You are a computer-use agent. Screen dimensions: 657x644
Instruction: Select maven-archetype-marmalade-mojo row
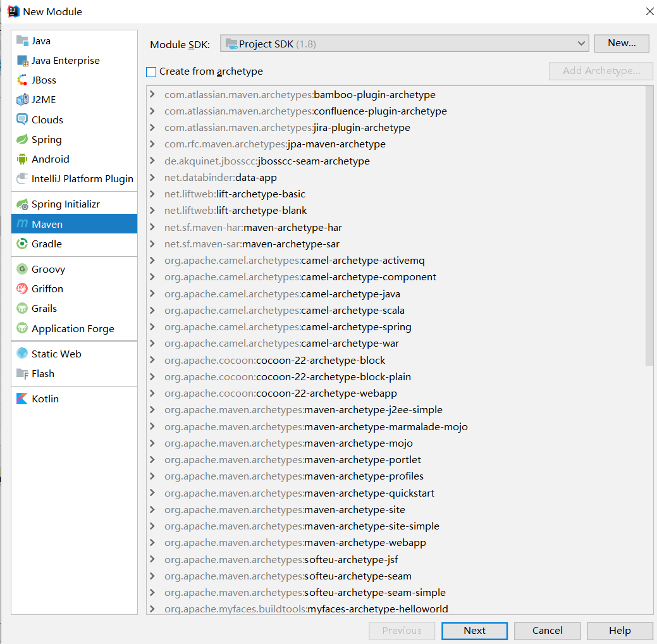pos(396,427)
